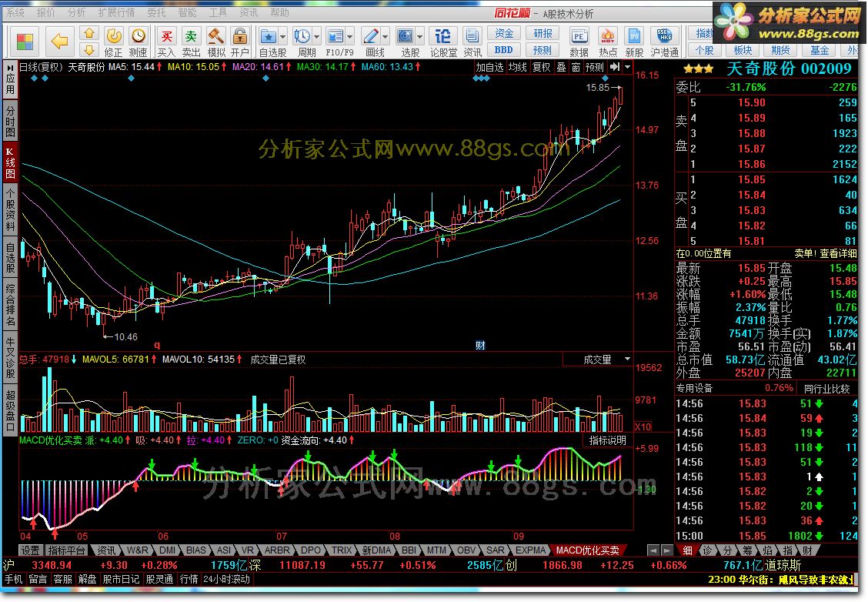
Task: Open the 热点 flame icon
Action: tap(608, 36)
